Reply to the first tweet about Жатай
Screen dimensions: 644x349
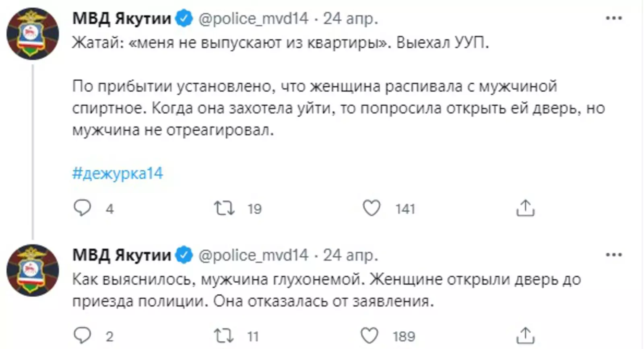[83, 208]
